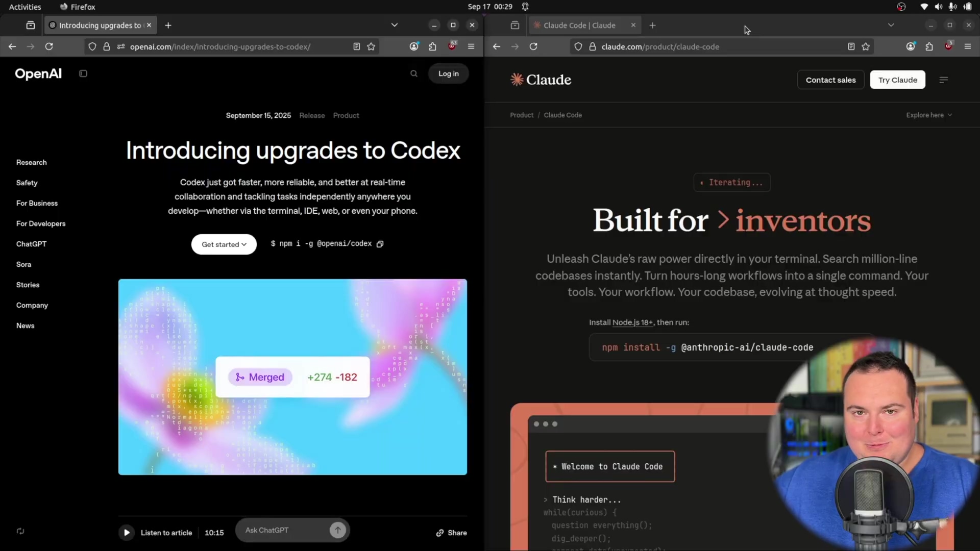Open Firefox View in Claude window
980x551 pixels.
tap(515, 25)
